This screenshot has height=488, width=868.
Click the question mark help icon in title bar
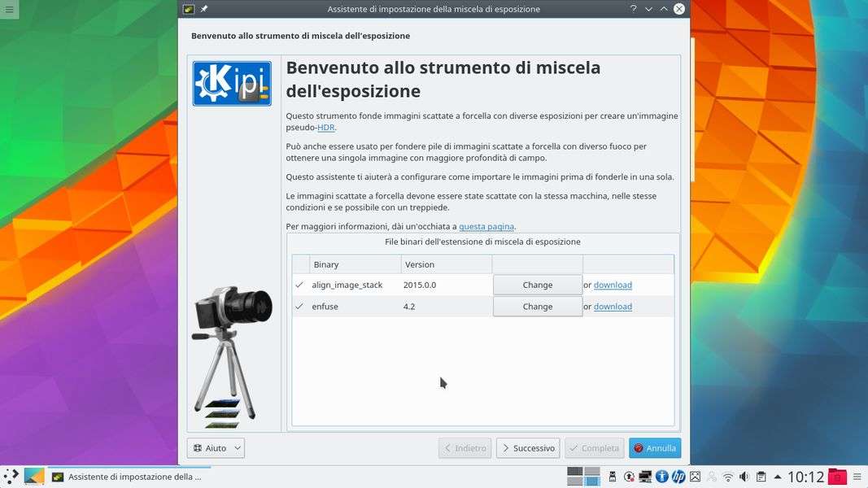[x=633, y=9]
